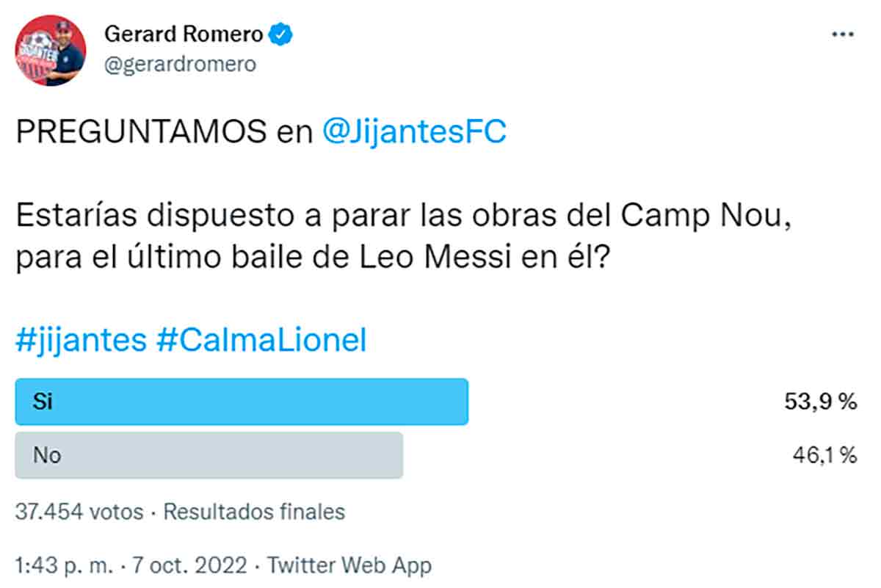Click the blue verified badge

point(280,34)
